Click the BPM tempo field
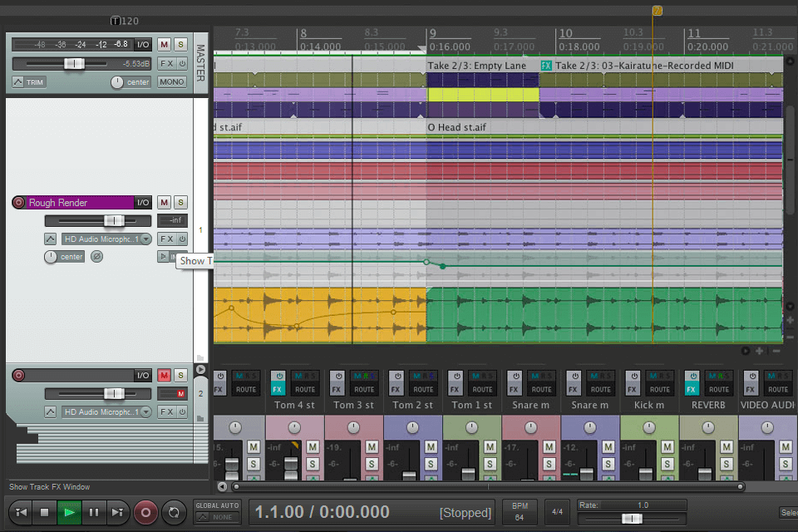The image size is (798, 532). tap(520, 511)
